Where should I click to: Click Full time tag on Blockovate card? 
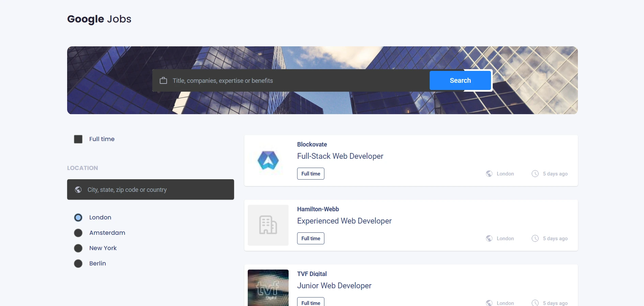click(x=311, y=174)
